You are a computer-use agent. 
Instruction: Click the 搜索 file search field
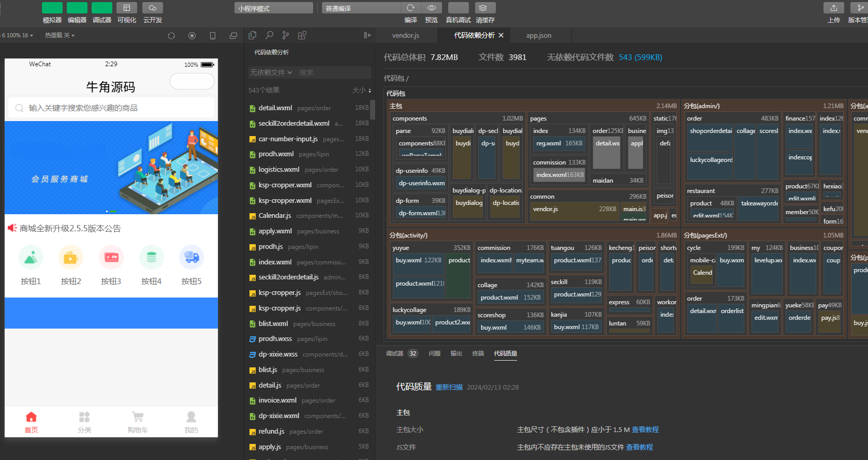pyautogui.click(x=334, y=72)
